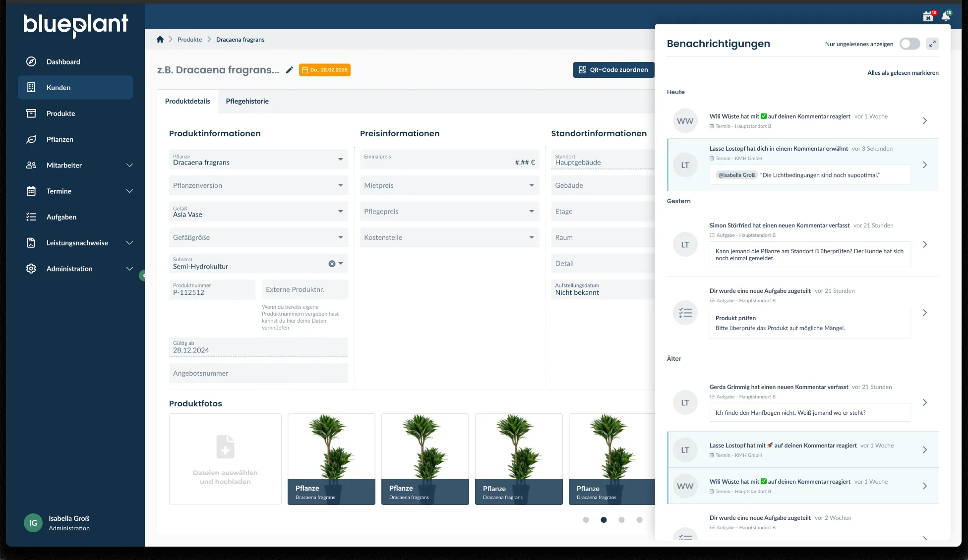968x560 pixels.
Task: Open the Mietpreis dropdown
Action: pos(449,185)
